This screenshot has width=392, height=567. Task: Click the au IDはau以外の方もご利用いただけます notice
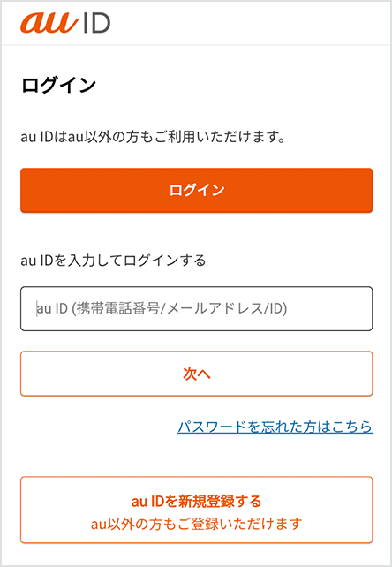[x=153, y=138]
